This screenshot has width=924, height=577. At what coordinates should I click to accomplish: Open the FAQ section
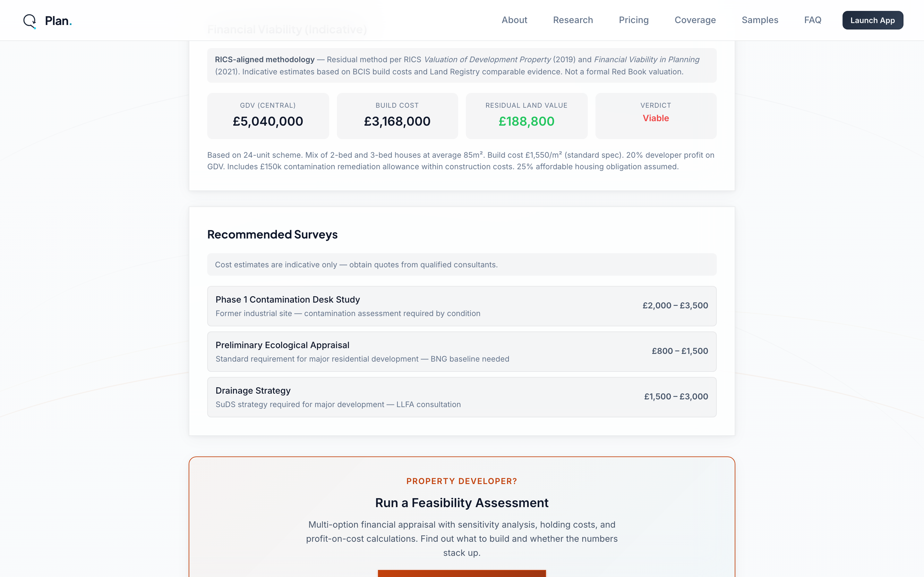pos(813,20)
